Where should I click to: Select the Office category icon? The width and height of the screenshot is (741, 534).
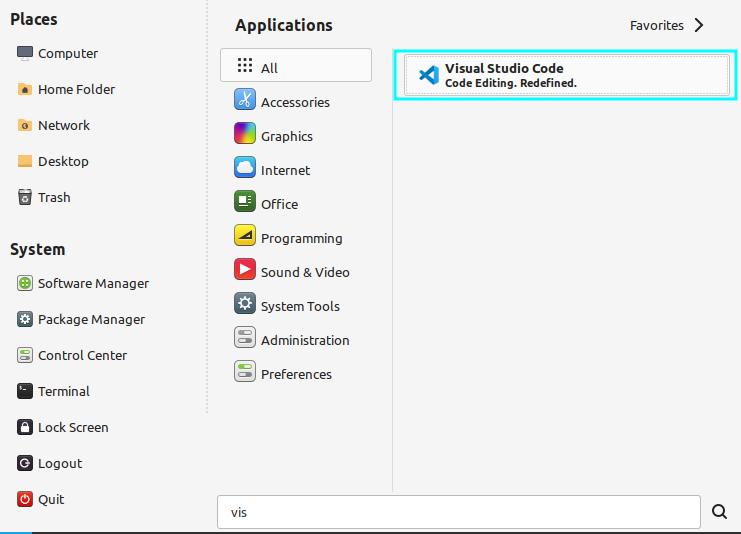pos(245,202)
